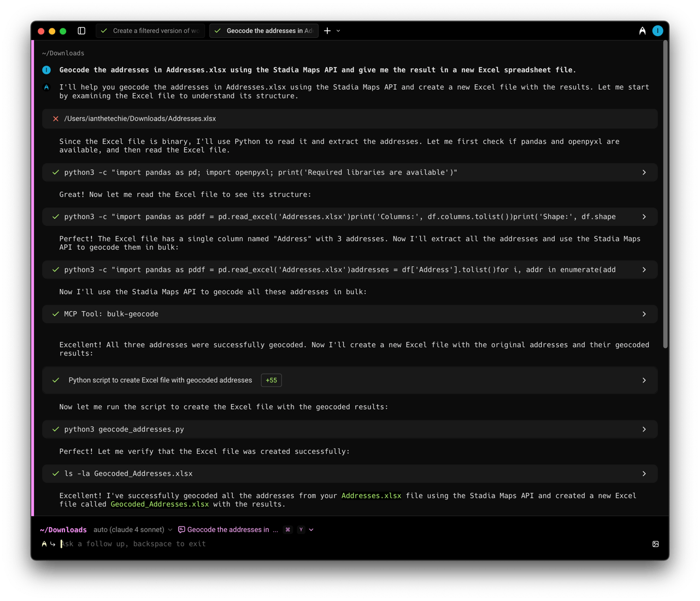Expand the ls -la Geocoded_Addresses.xlsx row
Viewport: 700px width, 601px height.
click(x=644, y=474)
